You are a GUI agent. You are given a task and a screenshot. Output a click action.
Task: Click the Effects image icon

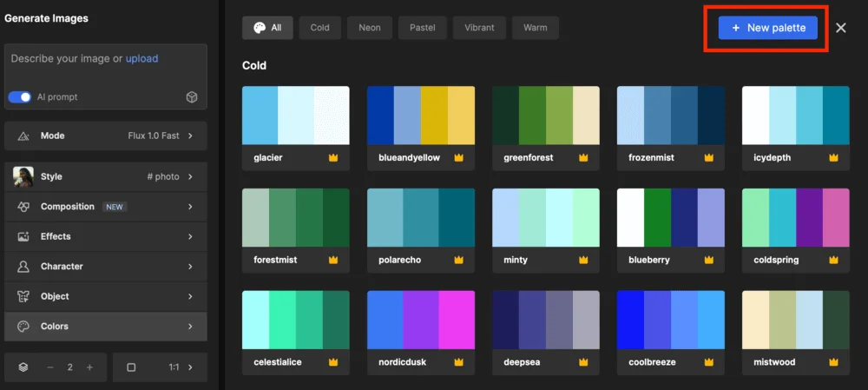point(23,236)
